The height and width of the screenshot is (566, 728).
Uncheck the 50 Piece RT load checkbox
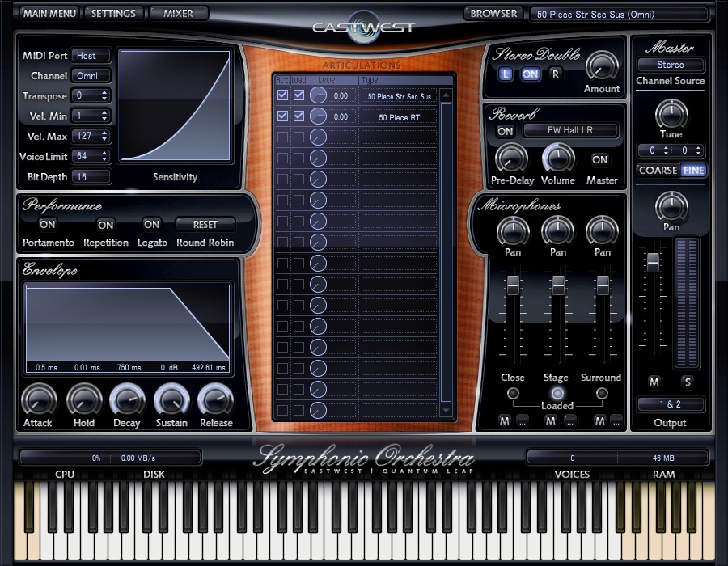point(298,116)
